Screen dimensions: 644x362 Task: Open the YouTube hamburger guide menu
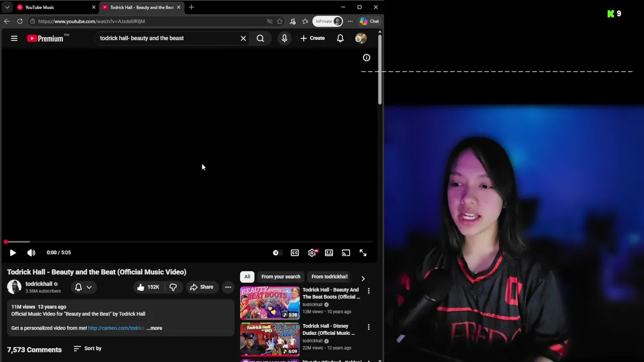click(14, 38)
